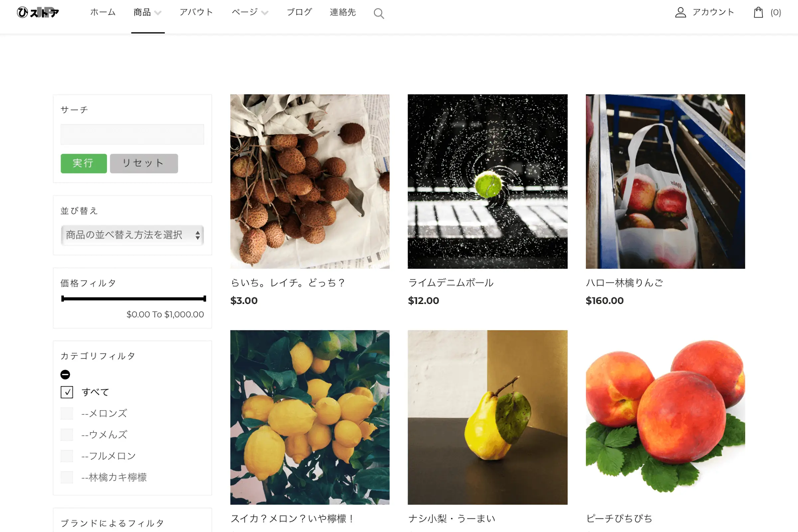The image size is (798, 532).
Task: Open the ハロー林檎りんご product title link
Action: (x=624, y=283)
